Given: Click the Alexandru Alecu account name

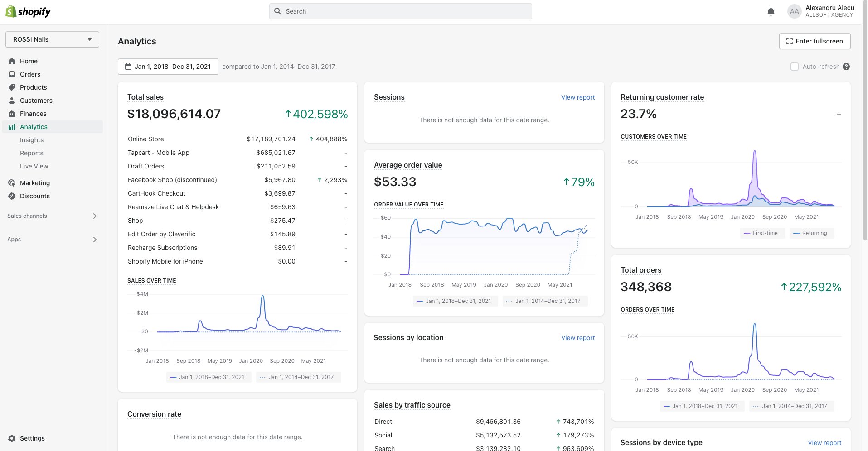Looking at the screenshot, I should coord(830,8).
